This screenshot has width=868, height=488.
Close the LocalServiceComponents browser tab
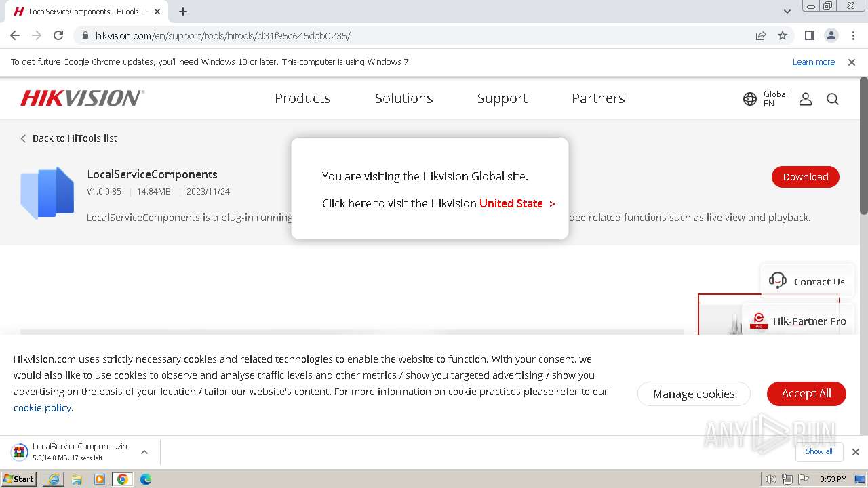[x=157, y=12]
